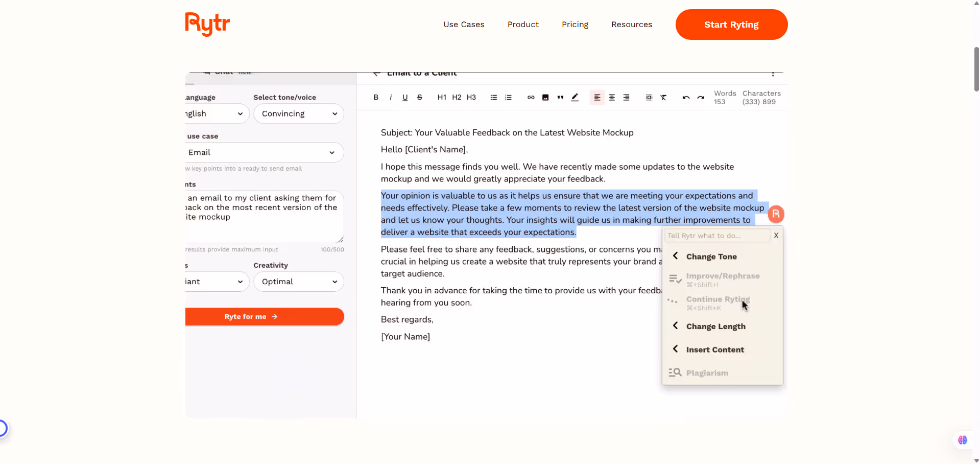
Task: Align text right
Action: 627,97
